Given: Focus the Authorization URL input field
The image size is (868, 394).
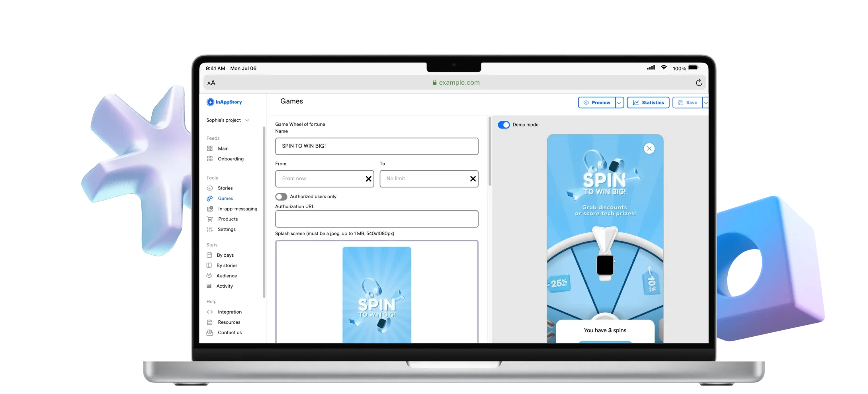Looking at the screenshot, I should (376, 219).
